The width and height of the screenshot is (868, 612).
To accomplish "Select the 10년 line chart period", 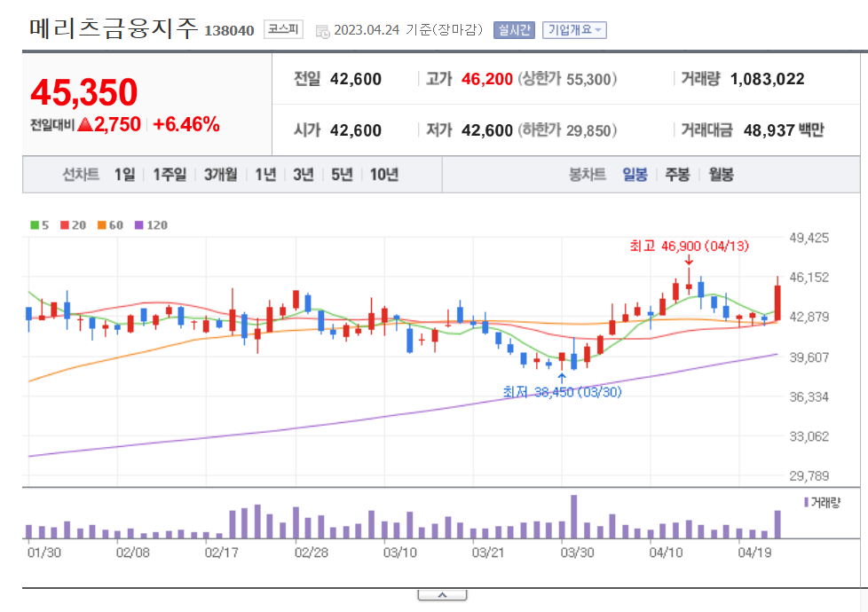I will tap(384, 175).
